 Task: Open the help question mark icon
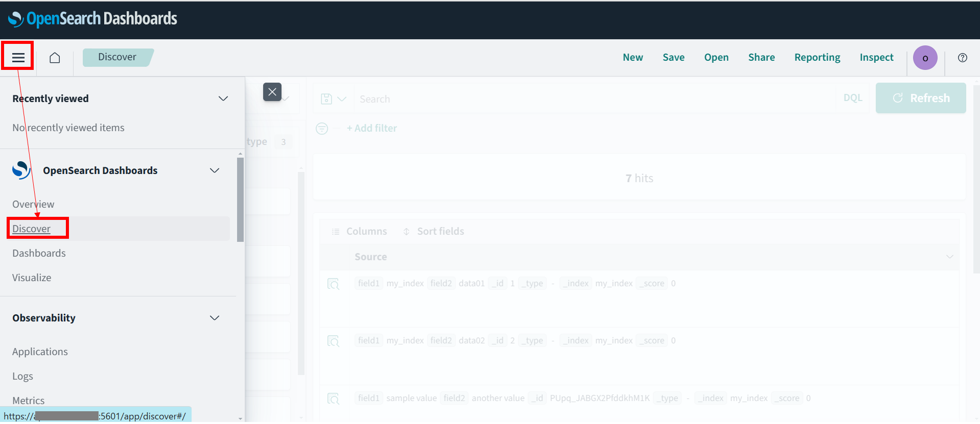pos(963,58)
